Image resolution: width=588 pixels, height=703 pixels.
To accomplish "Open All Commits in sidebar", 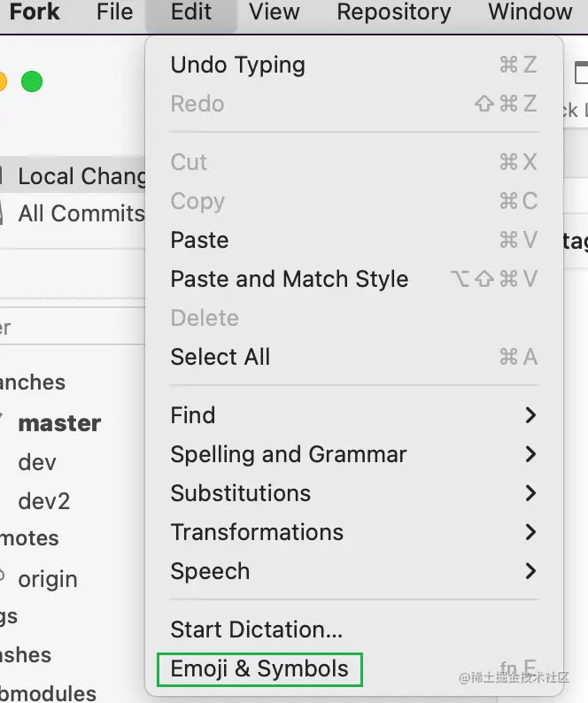I will [x=80, y=213].
